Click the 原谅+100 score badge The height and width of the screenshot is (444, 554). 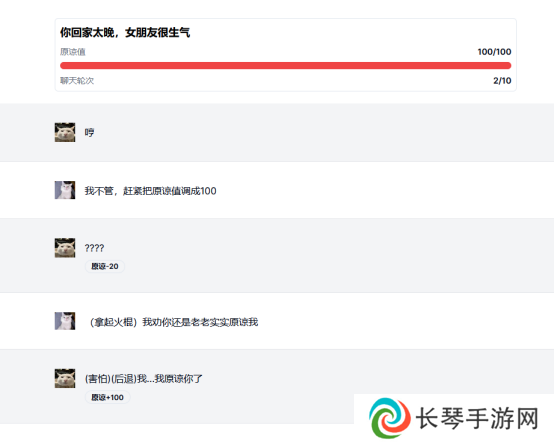[x=107, y=397]
